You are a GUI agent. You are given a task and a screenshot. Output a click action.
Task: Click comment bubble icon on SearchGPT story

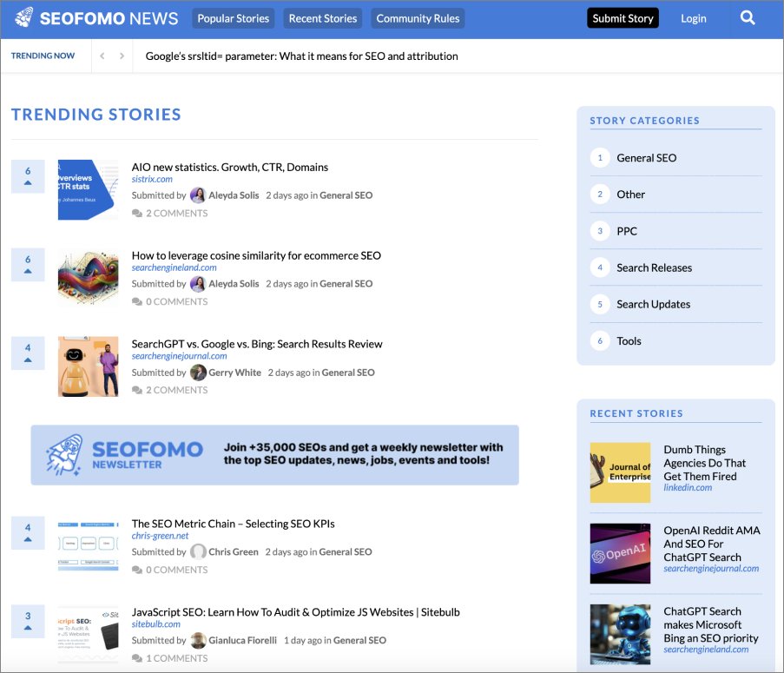[x=137, y=391]
